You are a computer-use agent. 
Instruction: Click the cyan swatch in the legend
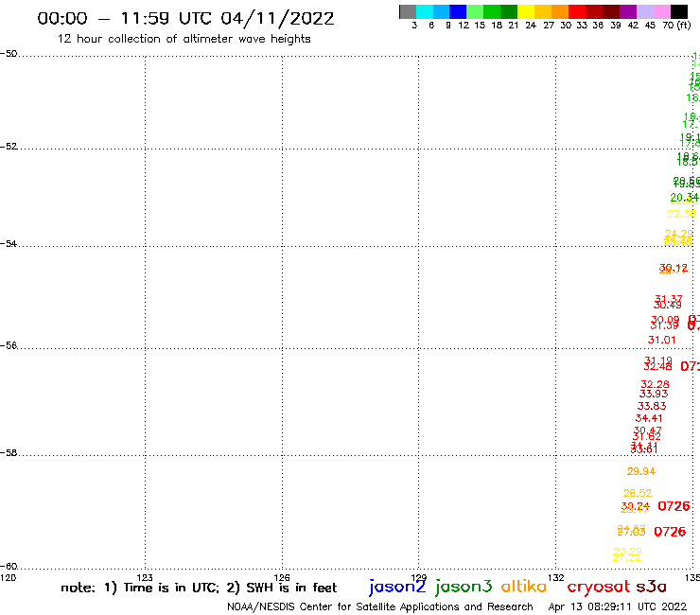point(425,11)
